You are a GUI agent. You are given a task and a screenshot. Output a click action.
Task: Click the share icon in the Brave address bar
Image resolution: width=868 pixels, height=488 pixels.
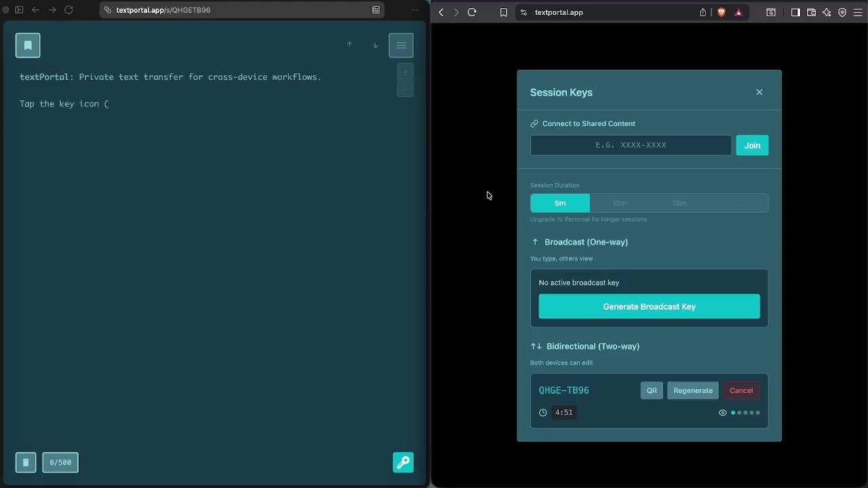point(703,12)
